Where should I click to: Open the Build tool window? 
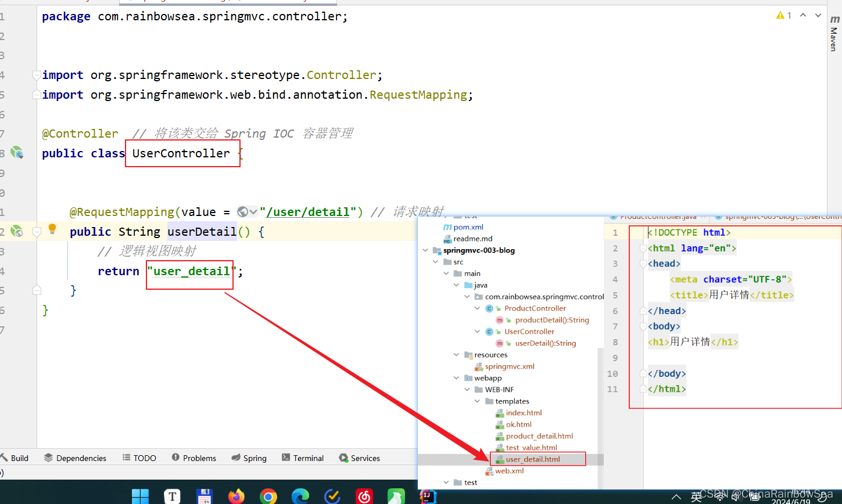pyautogui.click(x=15, y=458)
